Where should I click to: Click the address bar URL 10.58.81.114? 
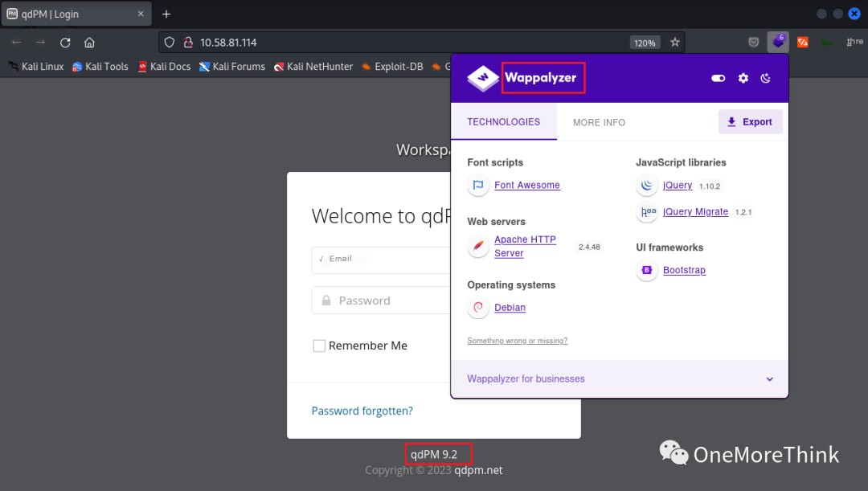[228, 43]
